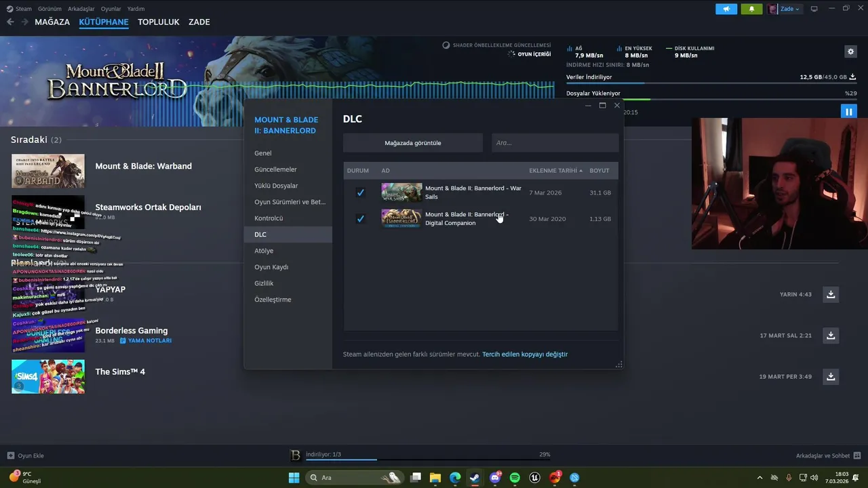Start The Sims 4 download now icon
This screenshot has height=488, width=868.
(831, 376)
